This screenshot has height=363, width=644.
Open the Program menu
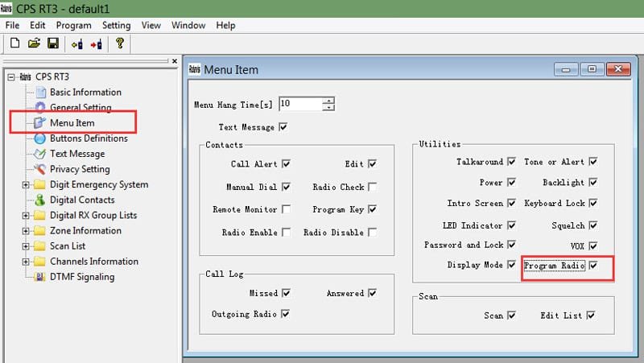tap(74, 26)
